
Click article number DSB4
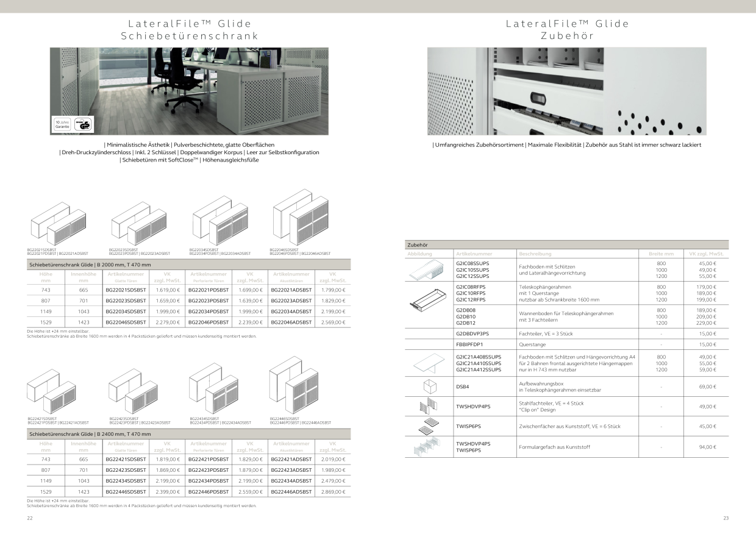(x=463, y=386)
